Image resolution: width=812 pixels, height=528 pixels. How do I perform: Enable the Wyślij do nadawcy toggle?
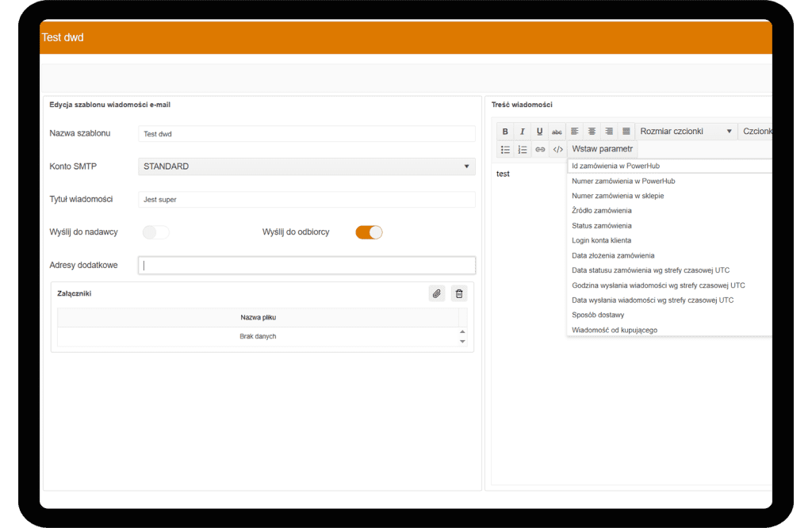tap(156, 232)
